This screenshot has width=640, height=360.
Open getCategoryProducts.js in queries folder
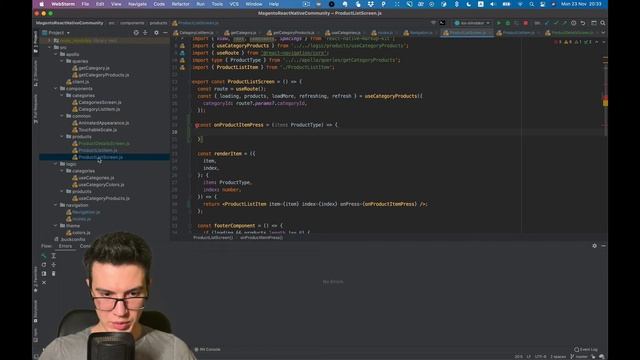point(104,75)
